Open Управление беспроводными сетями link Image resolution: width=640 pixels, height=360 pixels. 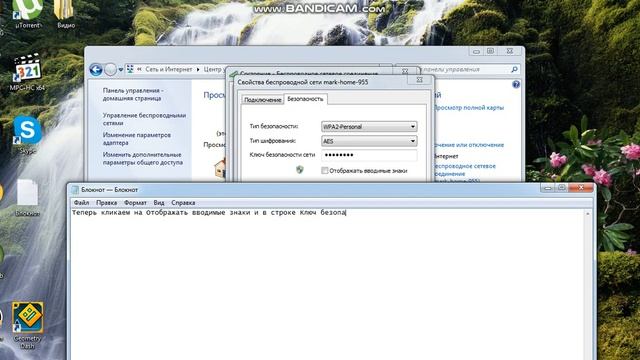144,119
